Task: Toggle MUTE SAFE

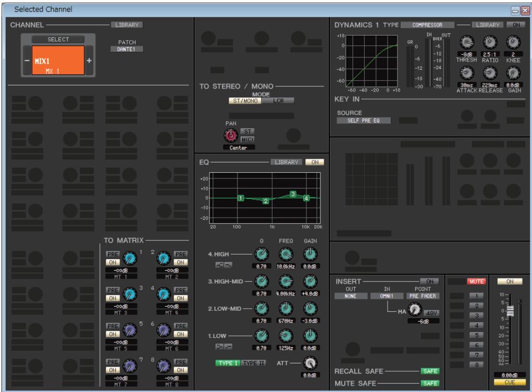Action: [430, 383]
